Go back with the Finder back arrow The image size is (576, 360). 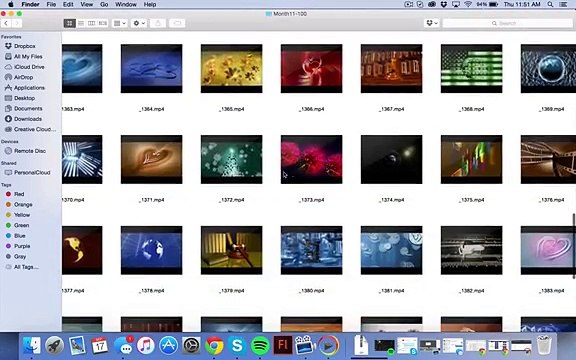click(6, 23)
